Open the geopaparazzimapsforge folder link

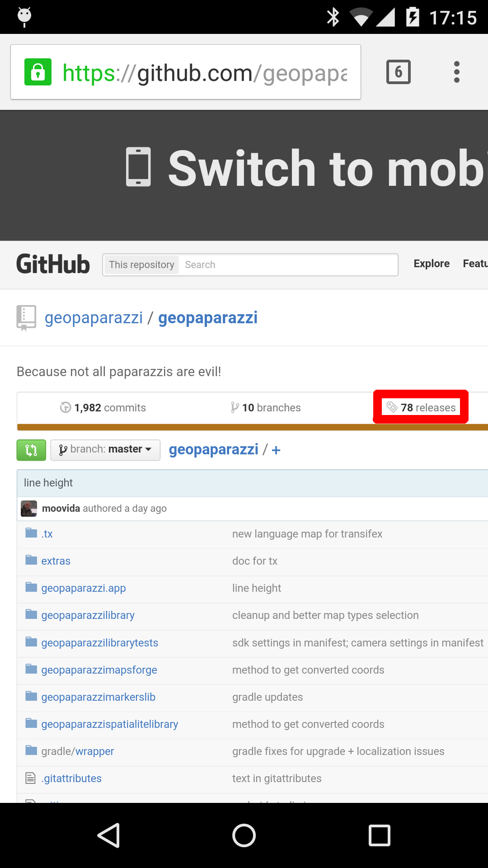(99, 670)
